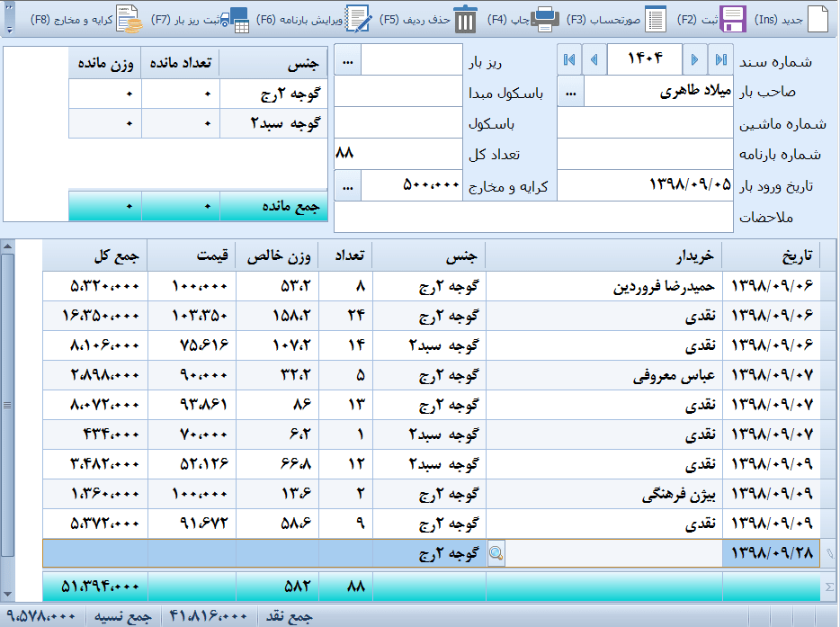Click magnifier search icon in new buyer row
Viewport: 840px width, 627px height.
tap(496, 554)
